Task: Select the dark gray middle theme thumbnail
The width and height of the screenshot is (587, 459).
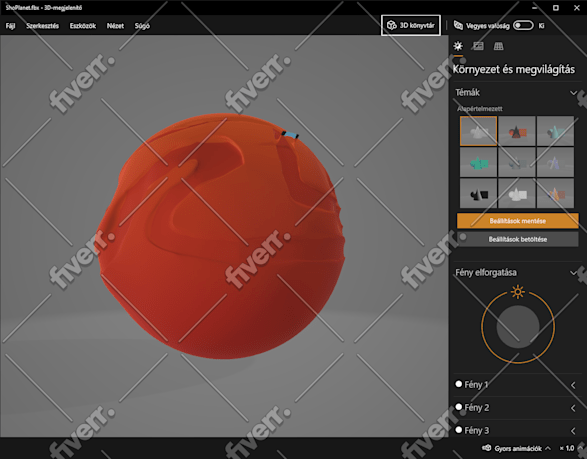Action: pyautogui.click(x=517, y=162)
